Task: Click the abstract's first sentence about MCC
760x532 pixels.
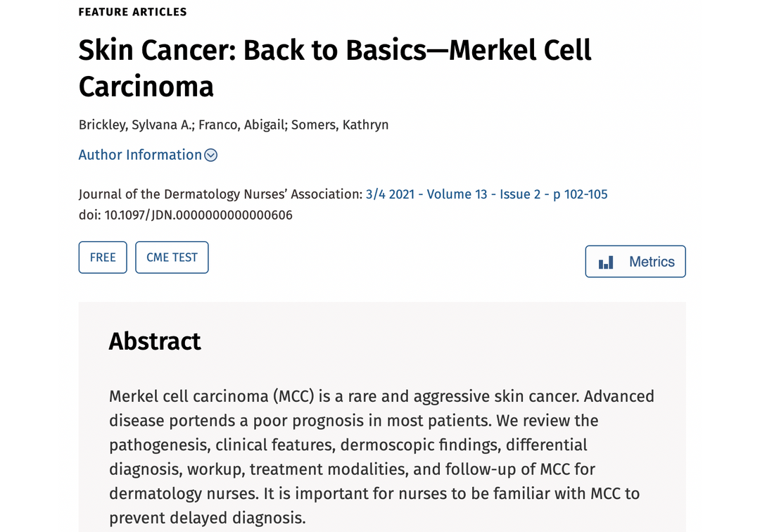Action: (x=344, y=396)
